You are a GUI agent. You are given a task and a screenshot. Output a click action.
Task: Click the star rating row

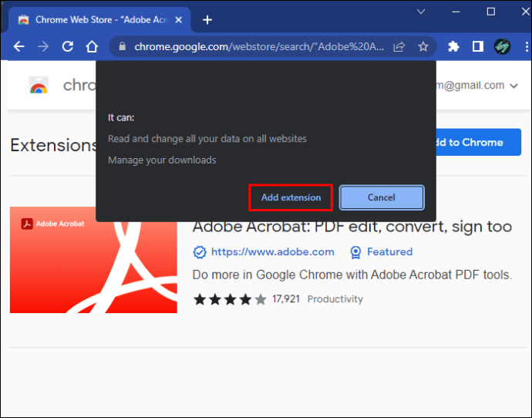[230, 299]
